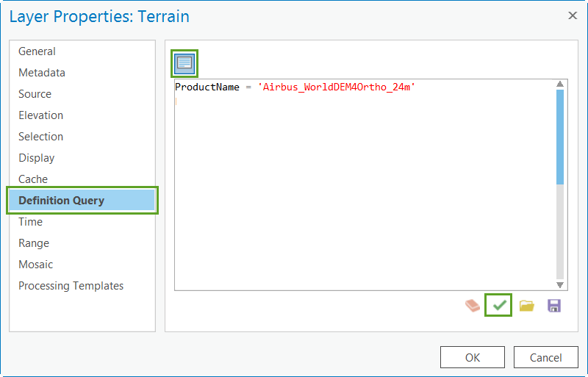Viewport: 588px width, 377px height.
Task: Click the blue scrollbar thumb in the editor
Action: point(560,137)
